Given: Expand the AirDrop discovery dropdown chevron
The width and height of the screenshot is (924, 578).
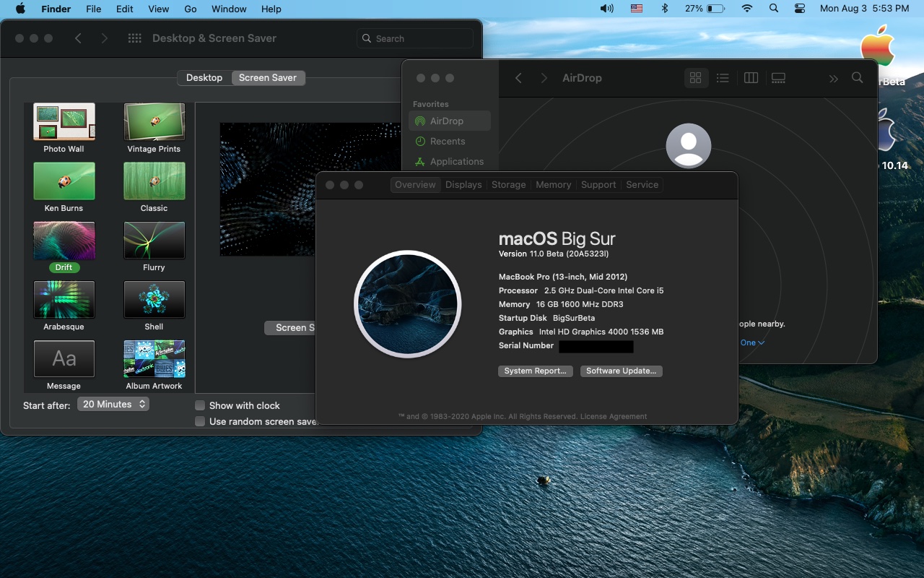Looking at the screenshot, I should 762,342.
